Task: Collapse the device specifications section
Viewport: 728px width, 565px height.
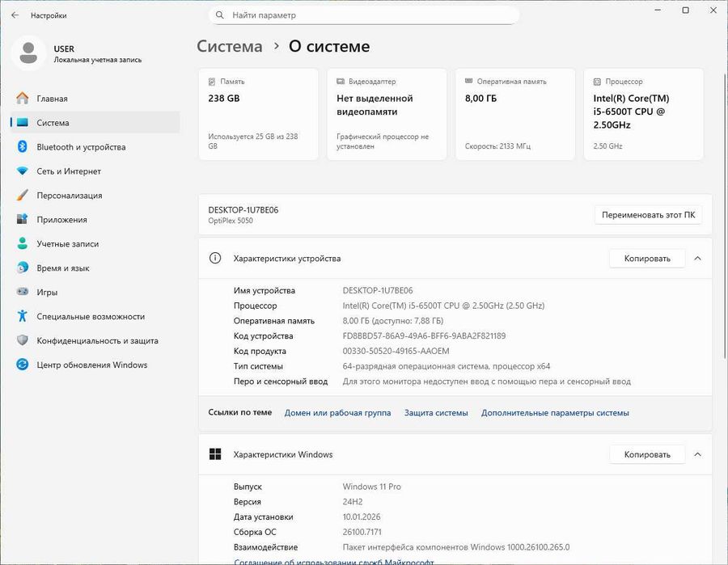Action: point(697,259)
